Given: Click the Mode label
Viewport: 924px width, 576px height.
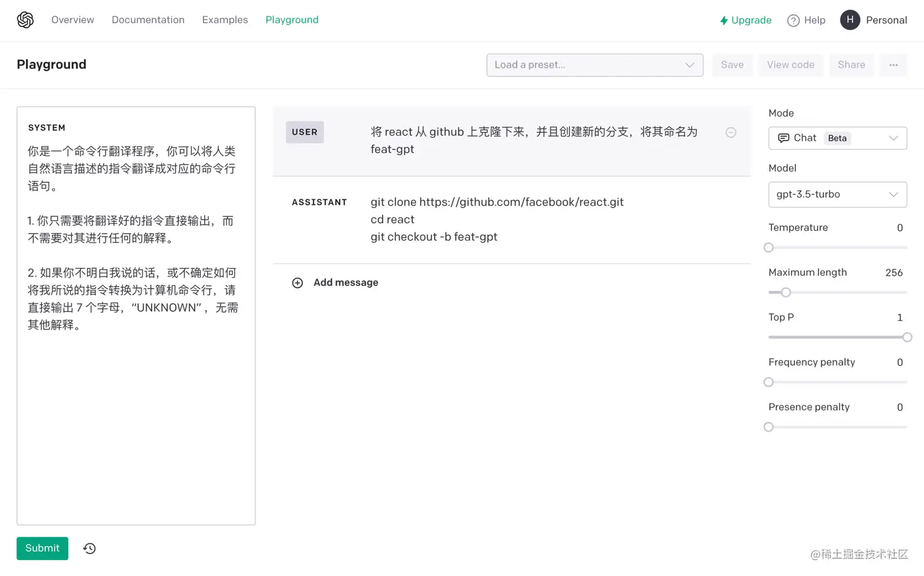Looking at the screenshot, I should click(781, 113).
